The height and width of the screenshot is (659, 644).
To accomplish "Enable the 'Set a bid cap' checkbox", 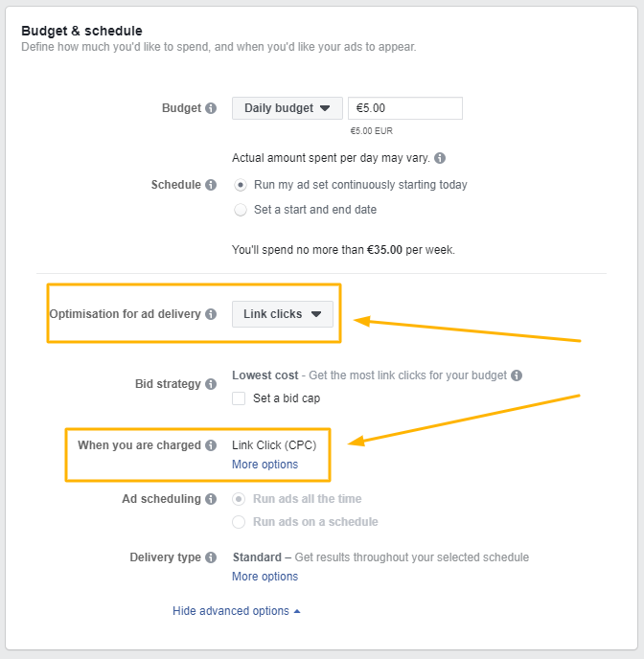I will pos(239,398).
